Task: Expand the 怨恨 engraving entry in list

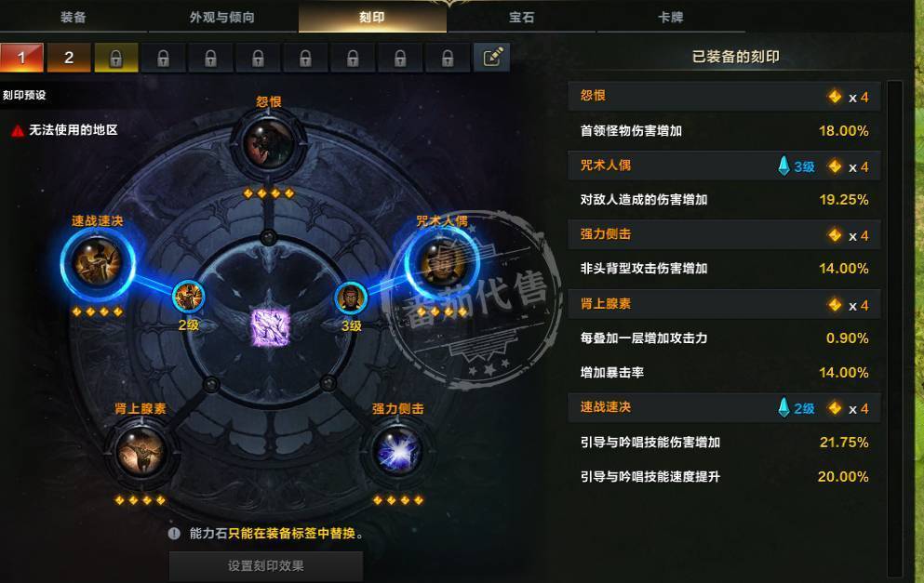Action: click(724, 97)
